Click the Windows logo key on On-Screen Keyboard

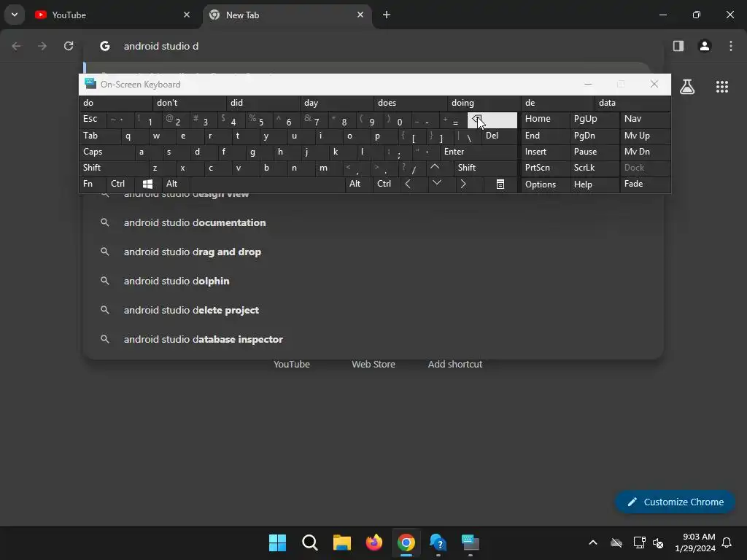click(x=147, y=184)
